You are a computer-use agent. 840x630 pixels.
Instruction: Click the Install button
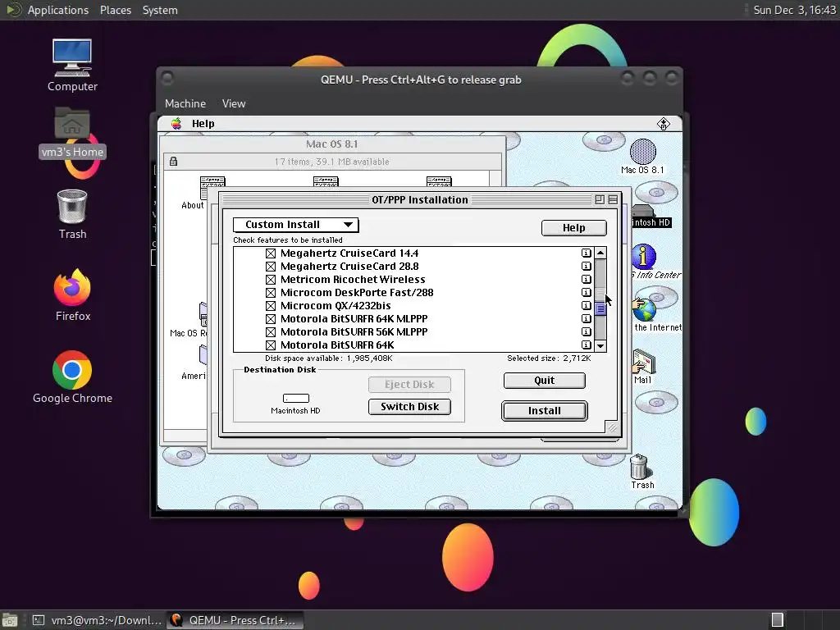click(x=545, y=411)
